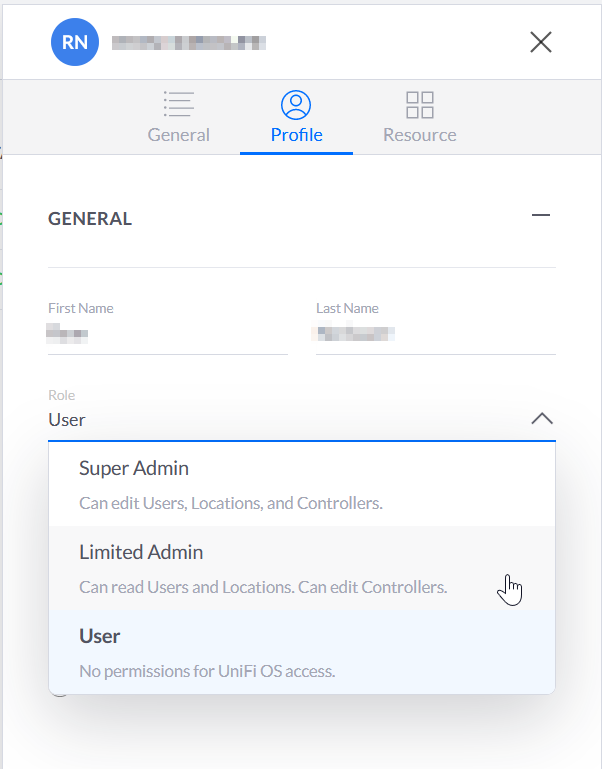Collapse the GENERAL section using minus icon

coord(541,215)
